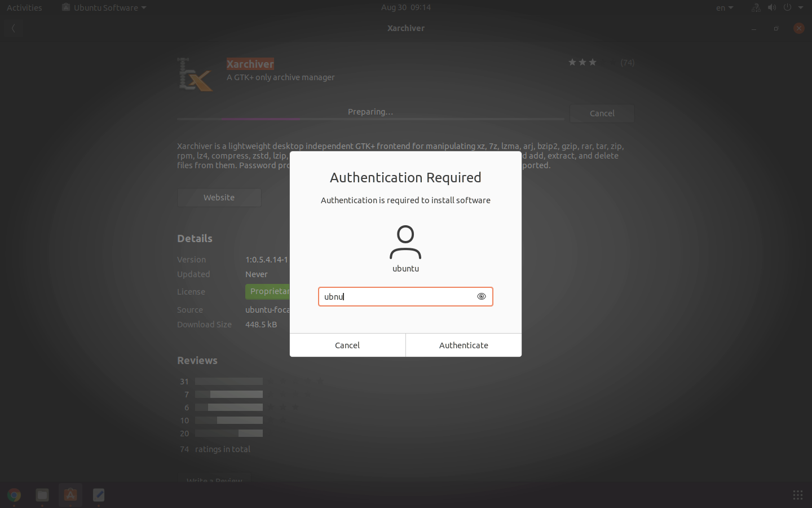
Task: Open Ubuntu Software dock icon
Action: click(x=70, y=495)
